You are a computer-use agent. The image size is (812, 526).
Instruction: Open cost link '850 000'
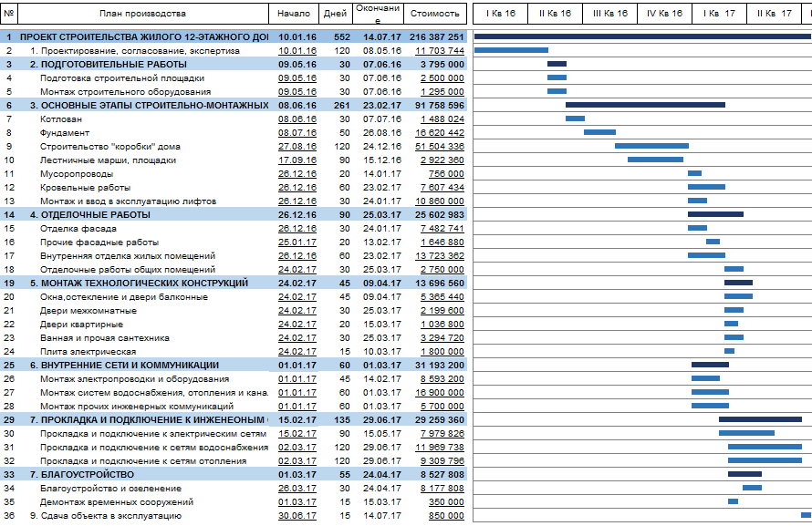pyautogui.click(x=446, y=516)
